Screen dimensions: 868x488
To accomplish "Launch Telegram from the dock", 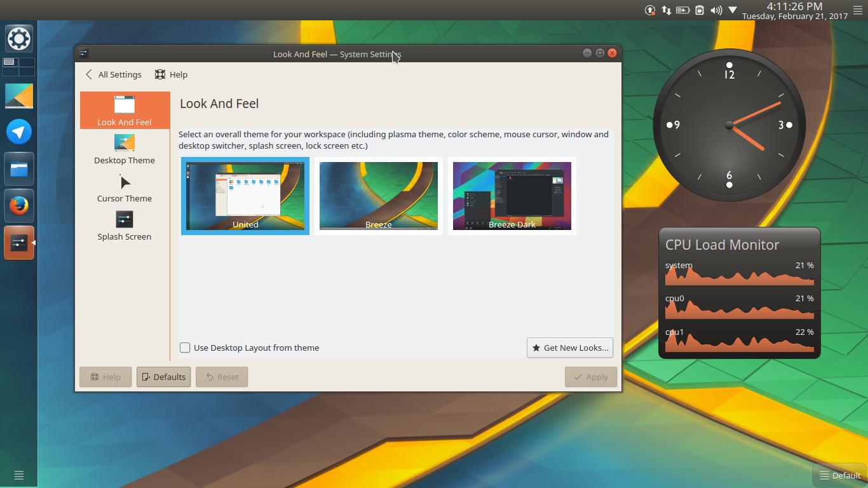I will pos(18,132).
